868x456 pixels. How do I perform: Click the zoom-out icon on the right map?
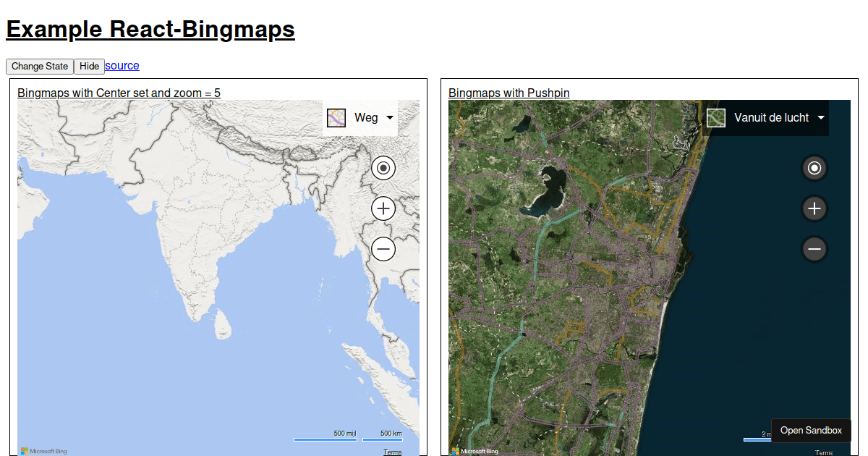814,249
